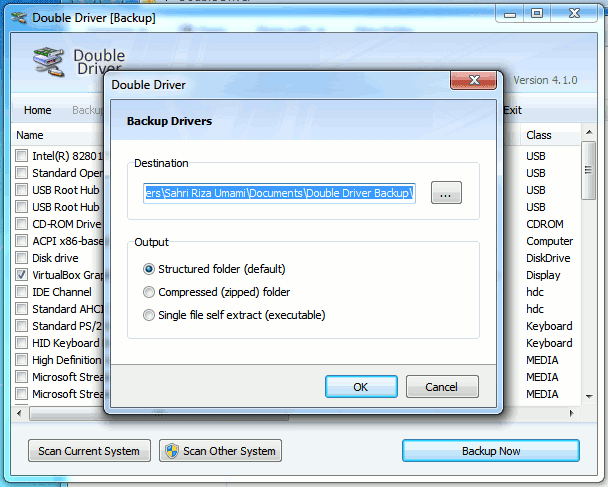Check the CD-ROM Drive checkbox
Image resolution: width=608 pixels, height=487 pixels.
click(21, 224)
